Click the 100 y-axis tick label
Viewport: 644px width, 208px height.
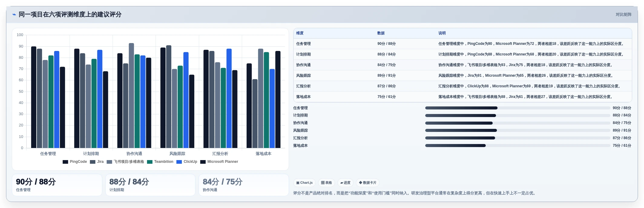point(20,35)
